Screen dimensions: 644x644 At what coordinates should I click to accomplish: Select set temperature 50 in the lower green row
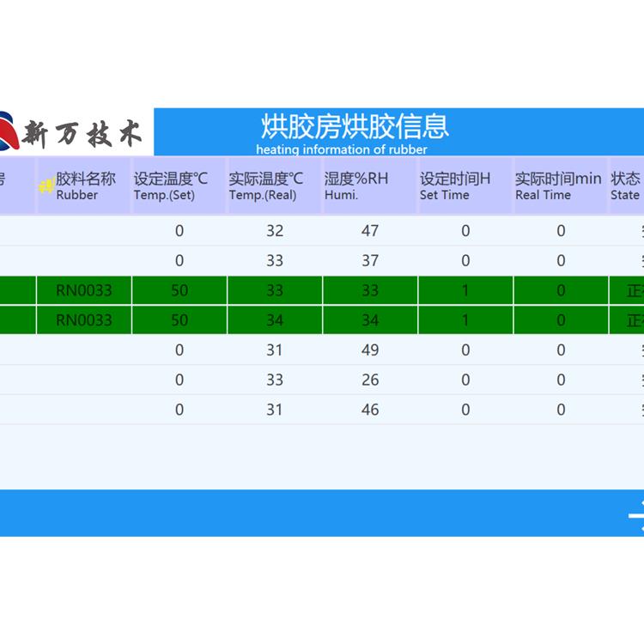(x=179, y=320)
